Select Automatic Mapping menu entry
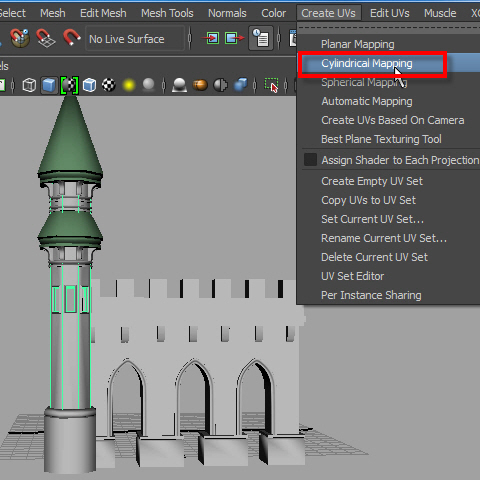This screenshot has height=480, width=480. [x=367, y=101]
